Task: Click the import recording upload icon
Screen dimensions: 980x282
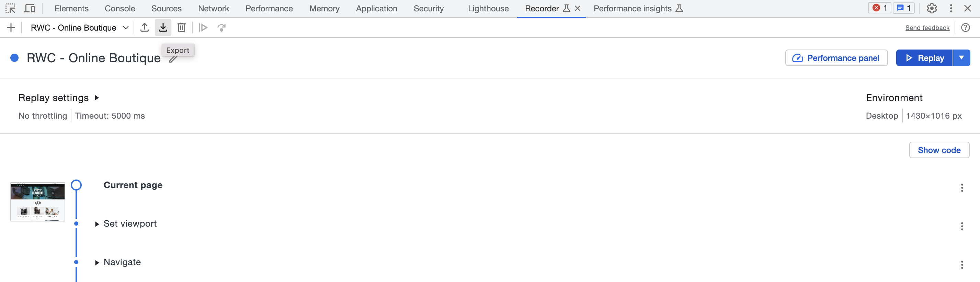Action: coord(144,28)
